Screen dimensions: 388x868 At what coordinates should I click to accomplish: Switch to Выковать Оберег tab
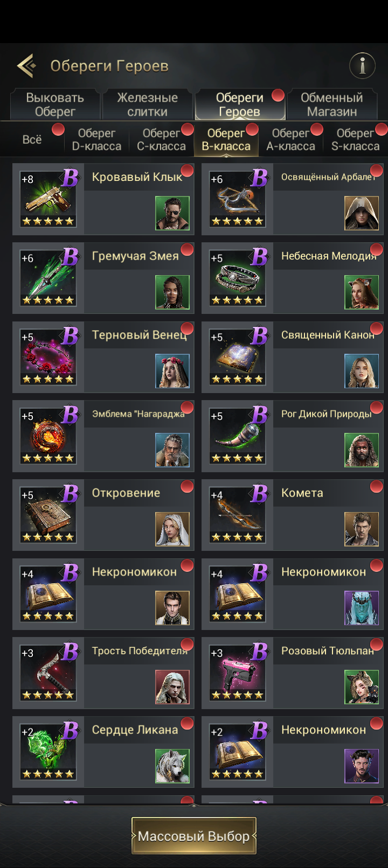click(x=55, y=104)
